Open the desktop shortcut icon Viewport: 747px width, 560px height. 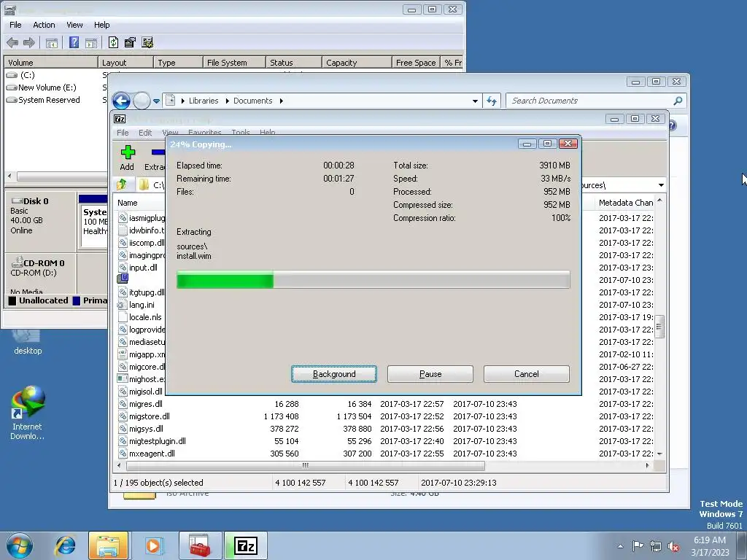(x=28, y=342)
